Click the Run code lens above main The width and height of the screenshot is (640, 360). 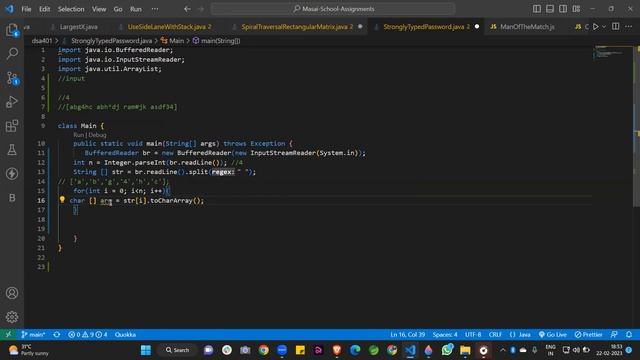pos(78,135)
